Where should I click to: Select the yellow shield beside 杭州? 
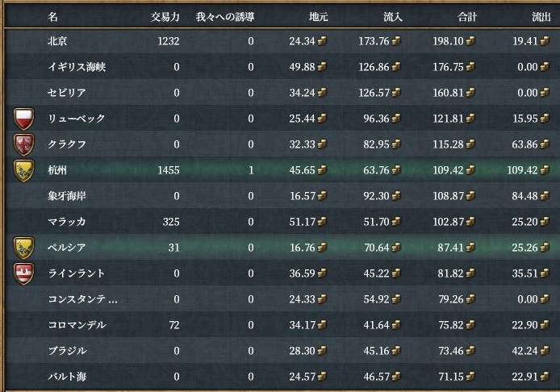[x=26, y=170]
